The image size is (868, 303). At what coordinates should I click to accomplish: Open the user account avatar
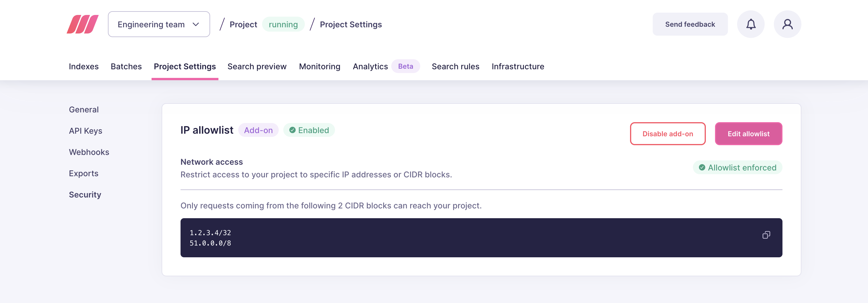(787, 24)
